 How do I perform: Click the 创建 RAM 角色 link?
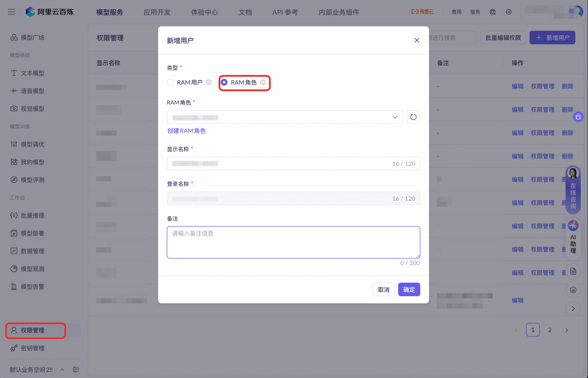(x=186, y=131)
